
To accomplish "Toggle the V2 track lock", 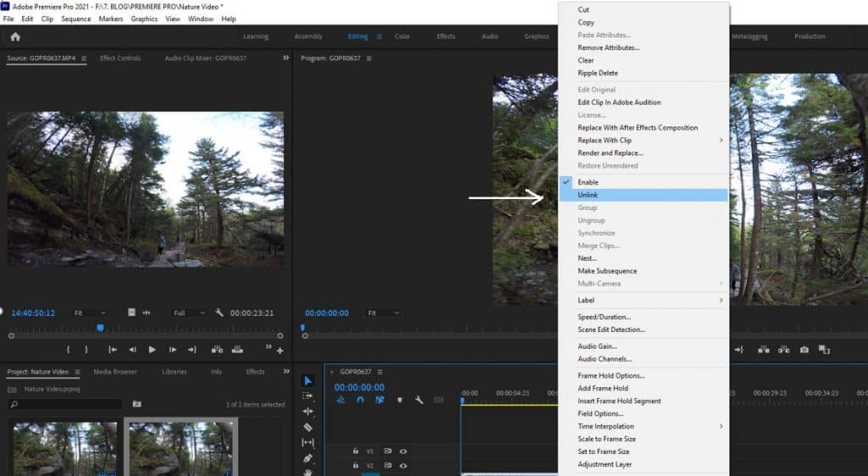I will coord(356,466).
